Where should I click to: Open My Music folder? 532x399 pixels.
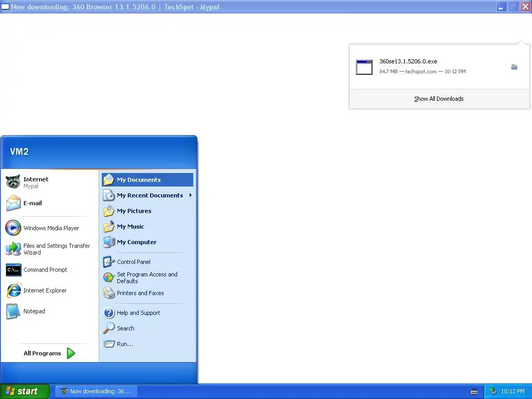(148, 227)
